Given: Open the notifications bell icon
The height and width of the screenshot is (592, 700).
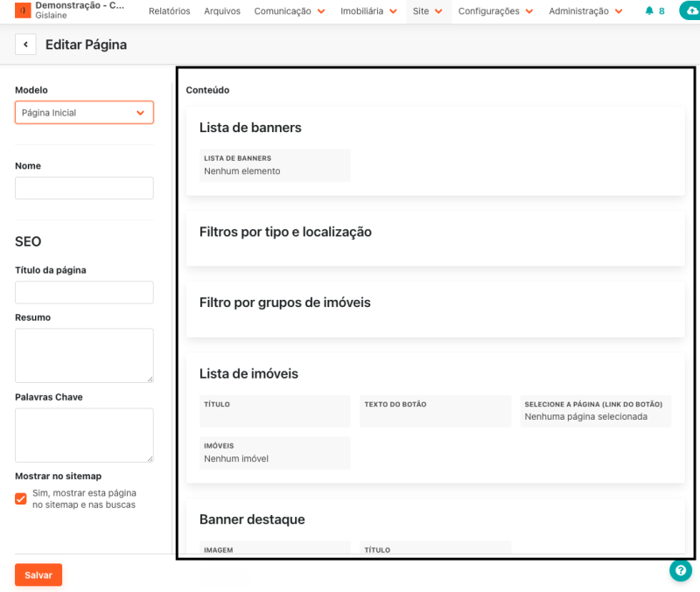Looking at the screenshot, I should [x=648, y=11].
